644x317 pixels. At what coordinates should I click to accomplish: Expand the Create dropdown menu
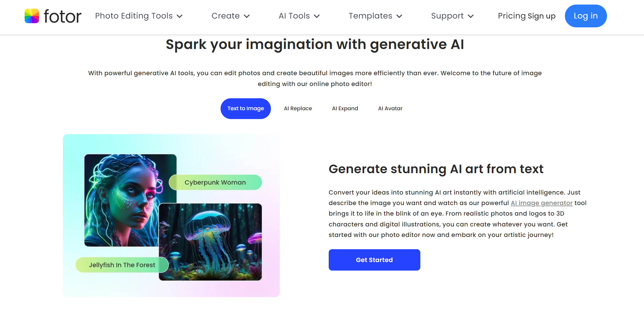tap(230, 16)
